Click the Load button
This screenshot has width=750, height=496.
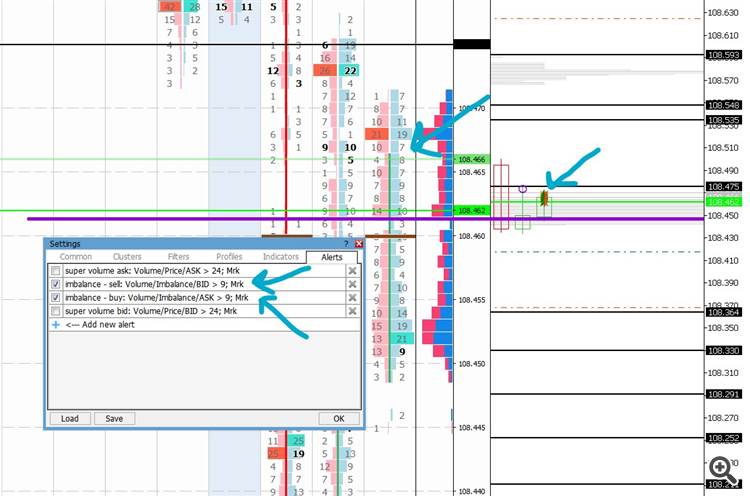(x=70, y=419)
